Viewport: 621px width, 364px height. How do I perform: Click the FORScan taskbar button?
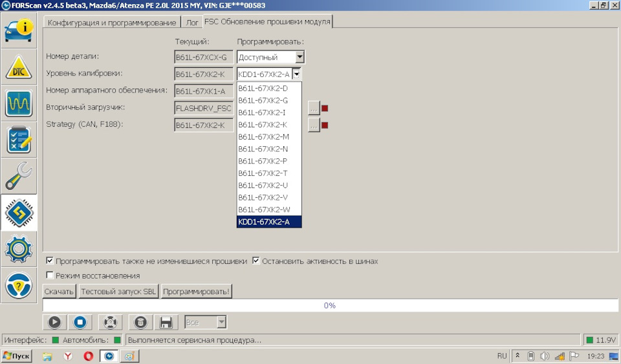(109, 356)
